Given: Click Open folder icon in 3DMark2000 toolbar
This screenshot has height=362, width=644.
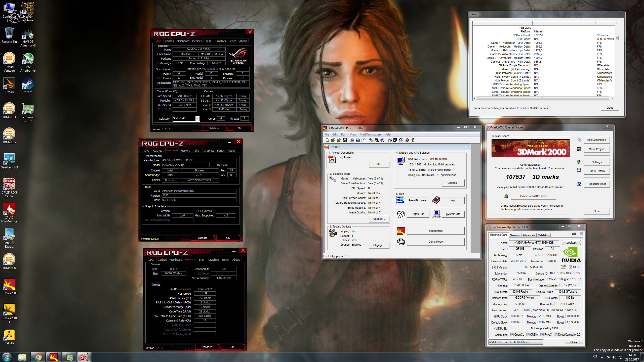Looking at the screenshot, I should 333,140.
